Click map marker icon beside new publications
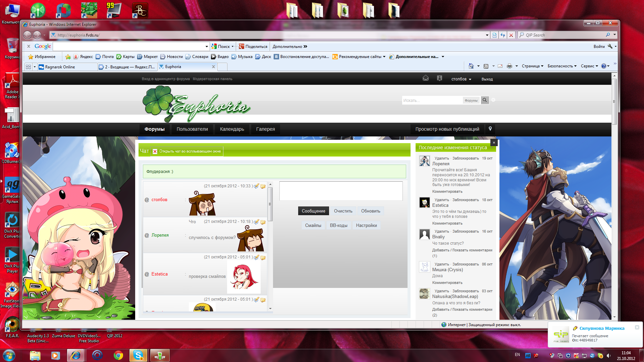644x362 pixels. click(490, 129)
